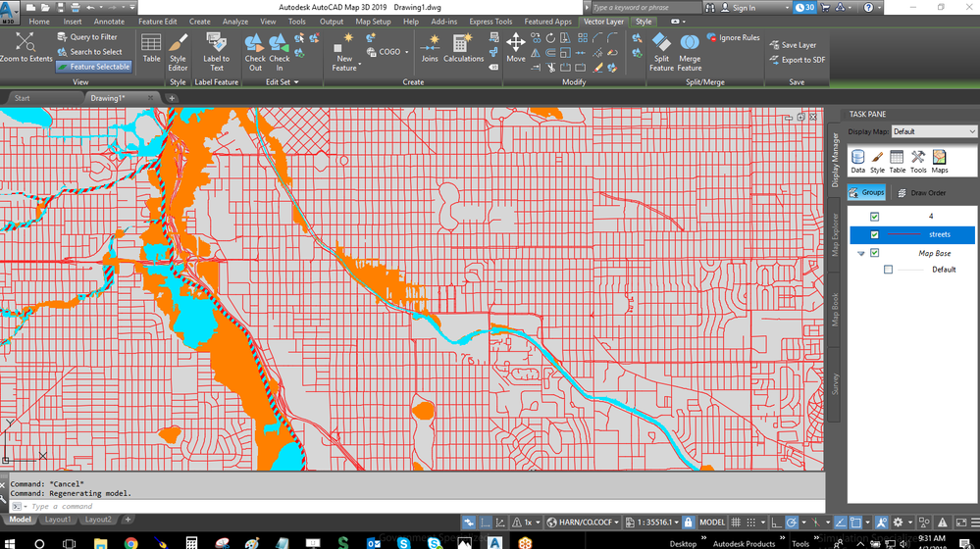Click the Draw Order button
Image resolution: width=980 pixels, height=549 pixels.
click(921, 193)
